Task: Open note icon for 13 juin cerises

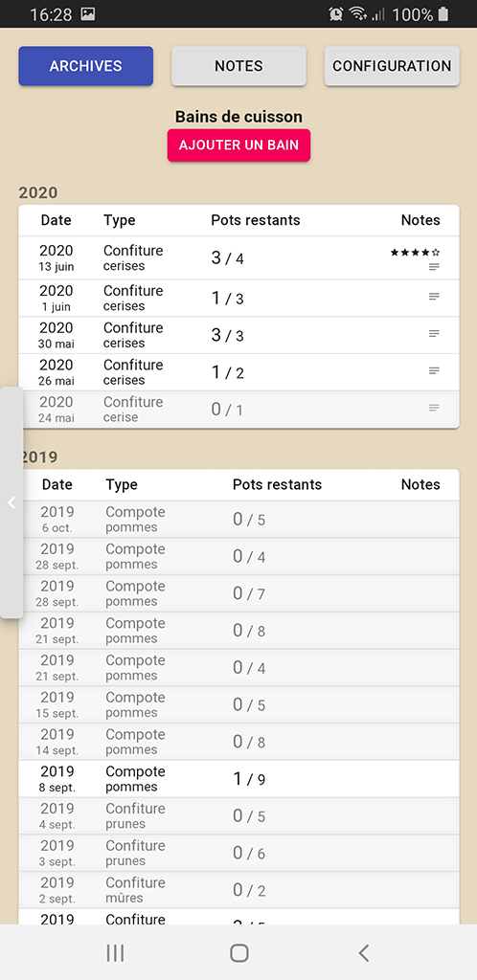Action: click(434, 267)
